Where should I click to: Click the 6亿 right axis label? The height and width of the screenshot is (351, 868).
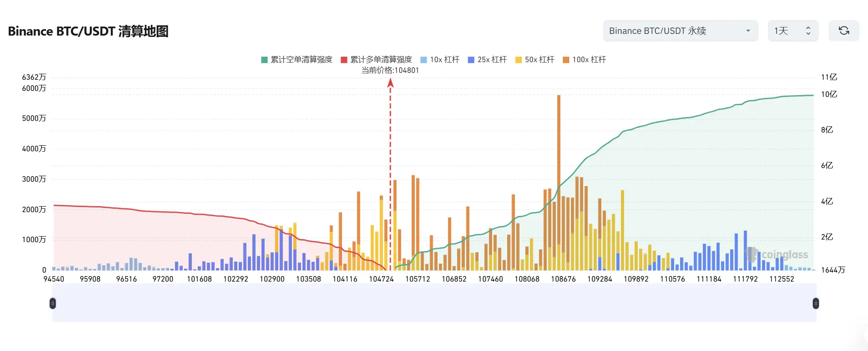[827, 165]
